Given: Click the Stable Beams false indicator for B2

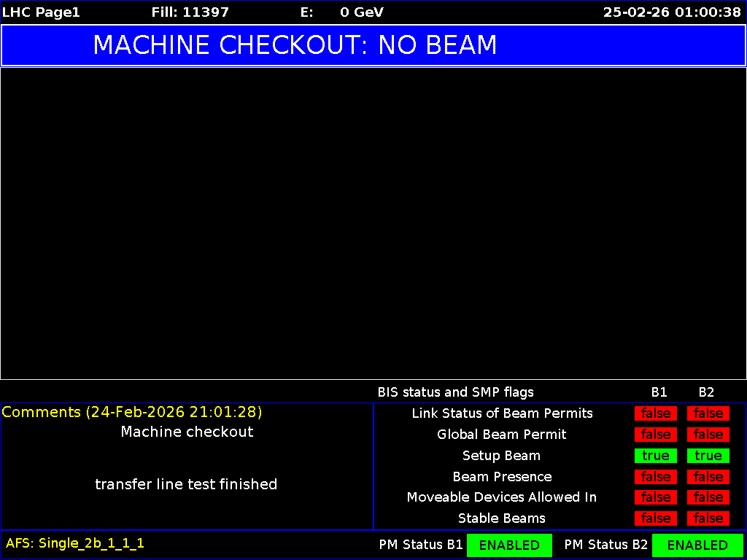Looking at the screenshot, I should click(708, 518).
